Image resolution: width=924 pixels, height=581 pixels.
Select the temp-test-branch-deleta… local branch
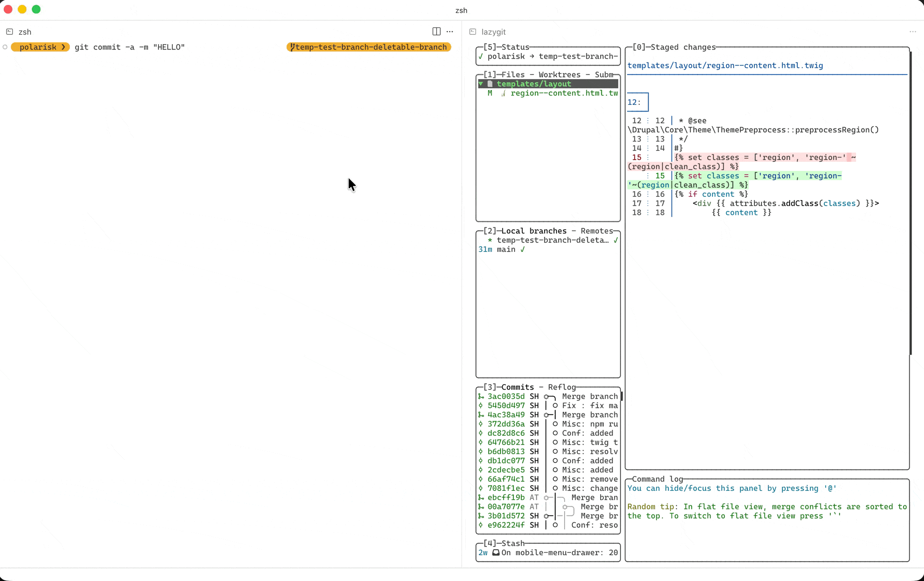click(552, 240)
